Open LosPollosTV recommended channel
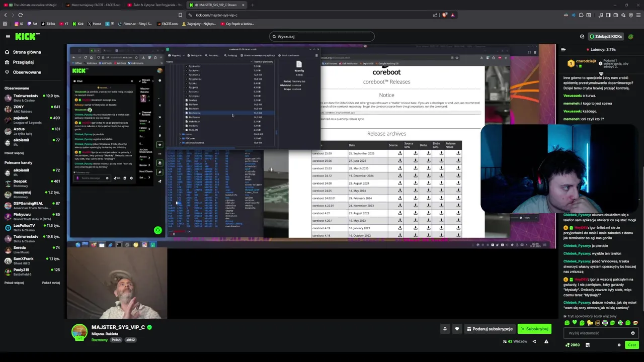Screen dimensions: 644x362 pyautogui.click(x=32, y=227)
